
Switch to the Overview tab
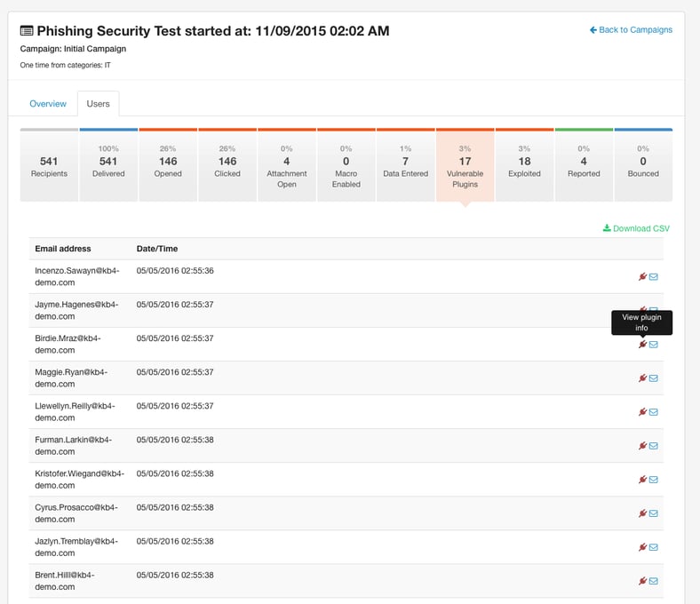click(x=48, y=104)
